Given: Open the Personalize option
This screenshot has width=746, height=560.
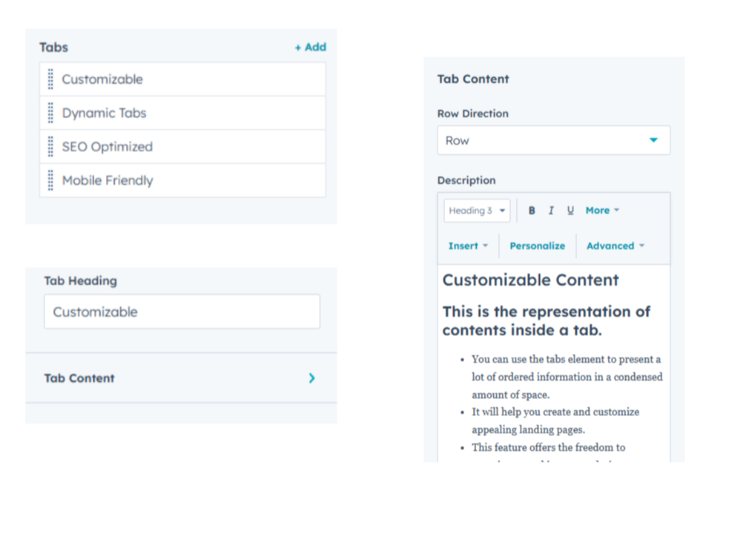Looking at the screenshot, I should (537, 246).
